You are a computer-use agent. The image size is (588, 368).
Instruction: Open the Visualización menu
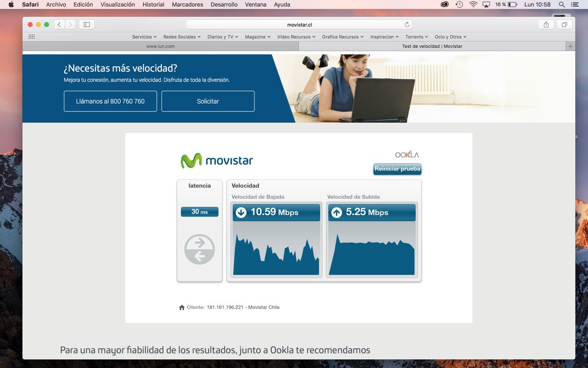(118, 4)
